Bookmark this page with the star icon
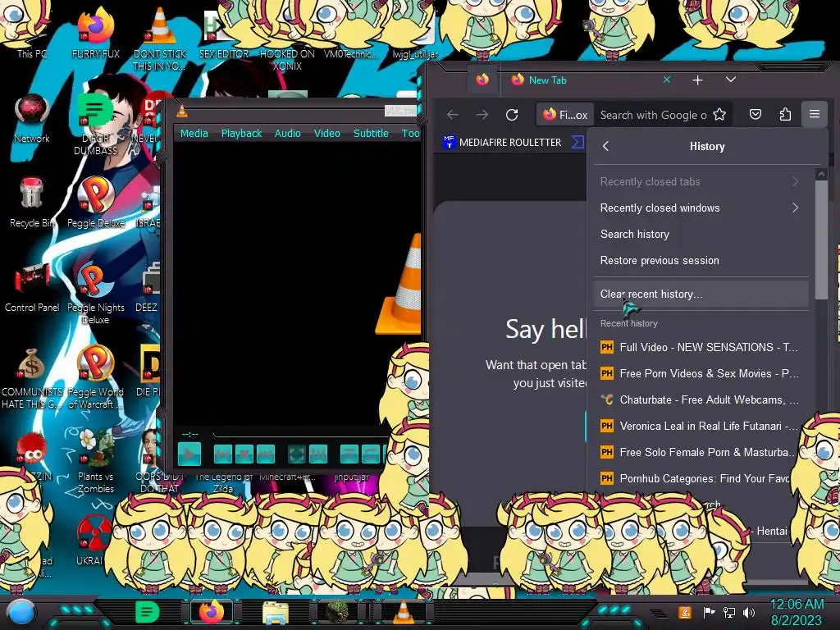Screen dimensions: 840x630 point(719,115)
